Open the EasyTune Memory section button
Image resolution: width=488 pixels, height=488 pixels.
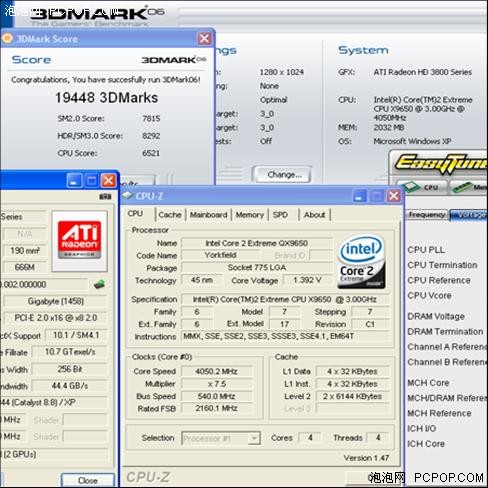(x=469, y=187)
